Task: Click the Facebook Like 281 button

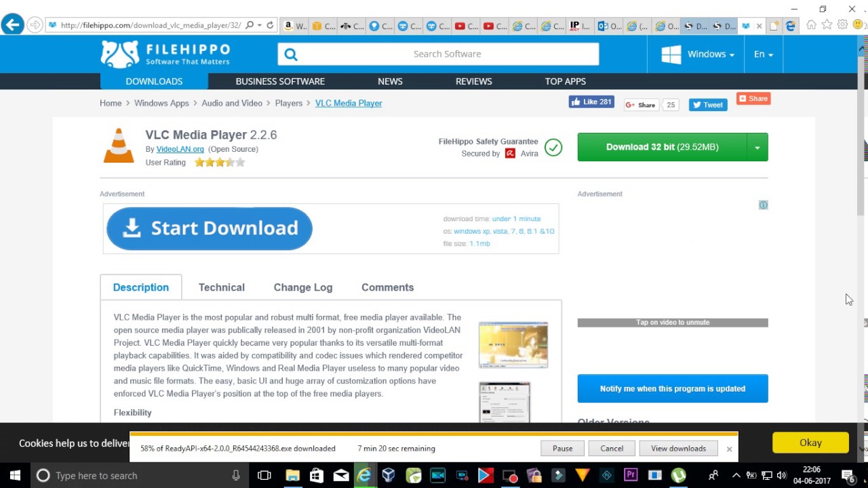Action: [591, 102]
